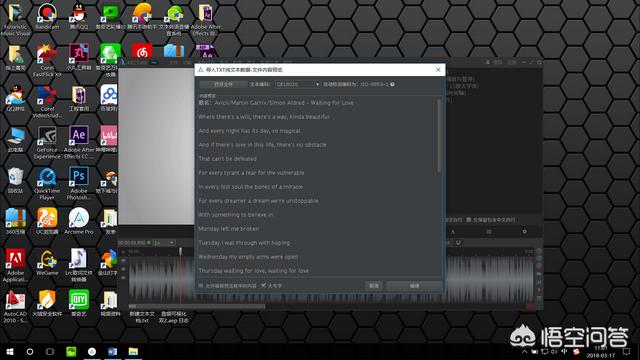Launch Adobe Photoshop shortcut
Image resolution: width=640 pixels, height=360 pixels.
78,184
